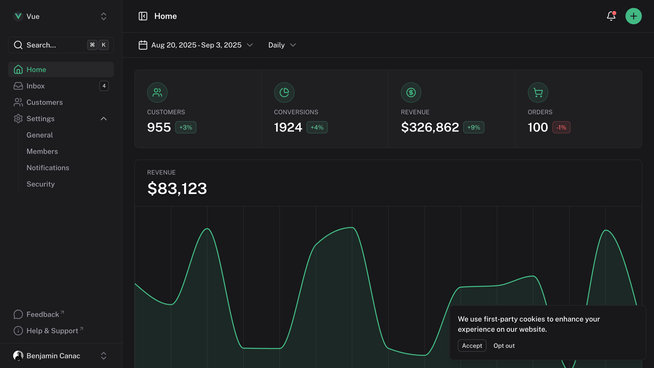Click the +9% revenue badge
This screenshot has height=368, width=654.
(x=474, y=127)
